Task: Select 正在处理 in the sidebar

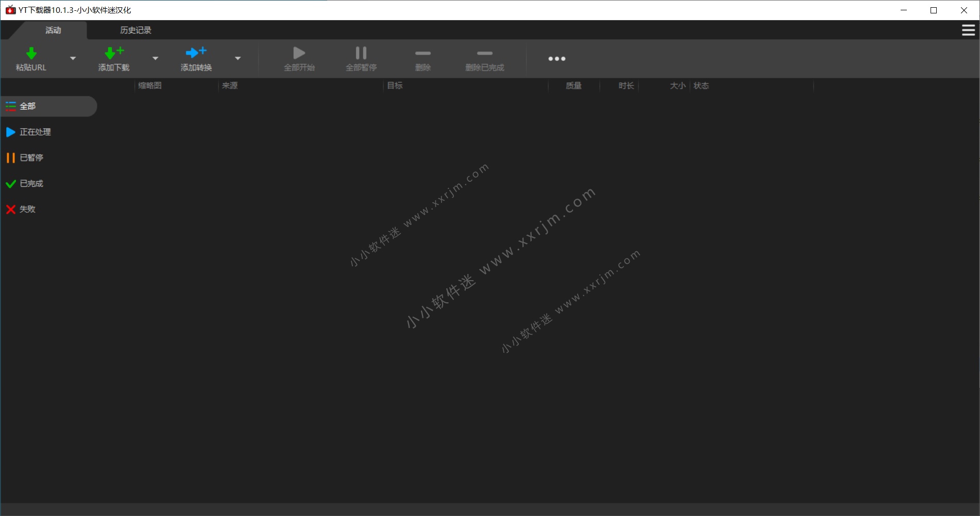Action: pos(35,132)
